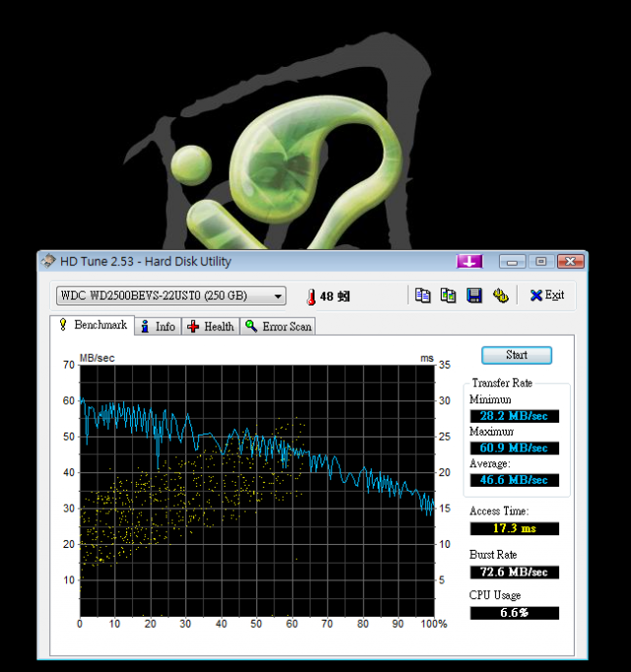Click the purple download arrow button
Screen dimensions: 631x672
469,261
